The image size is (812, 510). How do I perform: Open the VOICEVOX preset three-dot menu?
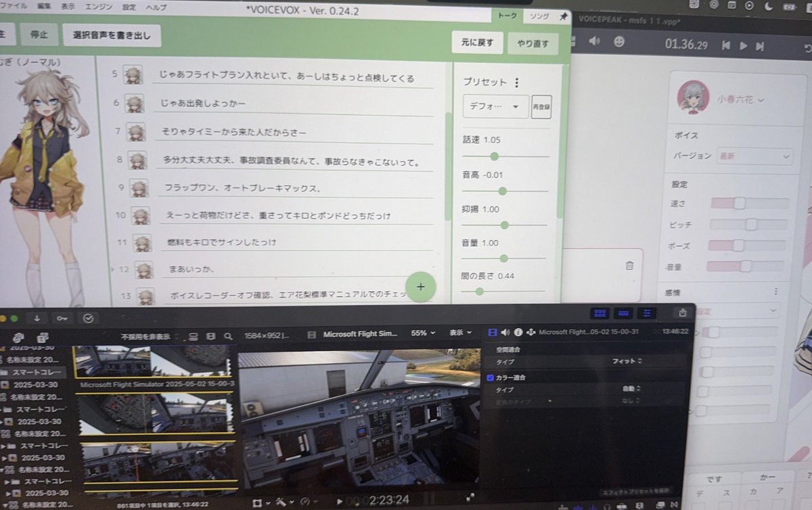[517, 83]
